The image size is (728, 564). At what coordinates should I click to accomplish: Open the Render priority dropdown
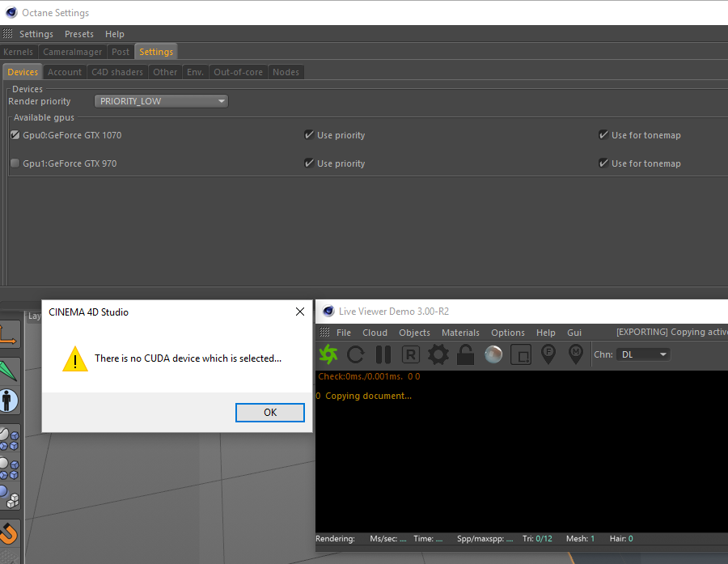tap(161, 101)
